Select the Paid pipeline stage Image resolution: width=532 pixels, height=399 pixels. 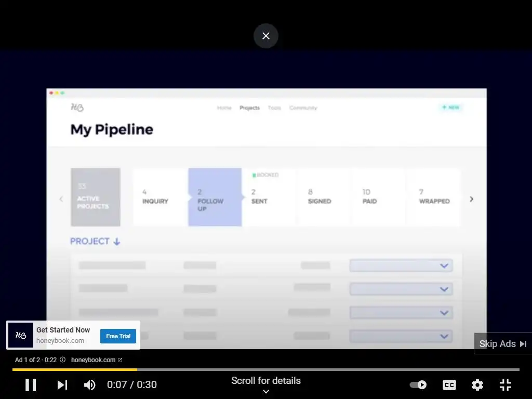click(x=378, y=197)
